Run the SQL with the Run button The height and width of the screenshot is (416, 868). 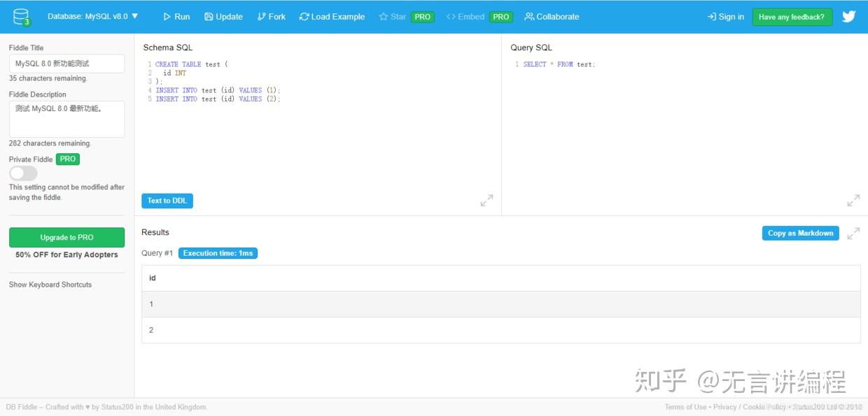(176, 17)
